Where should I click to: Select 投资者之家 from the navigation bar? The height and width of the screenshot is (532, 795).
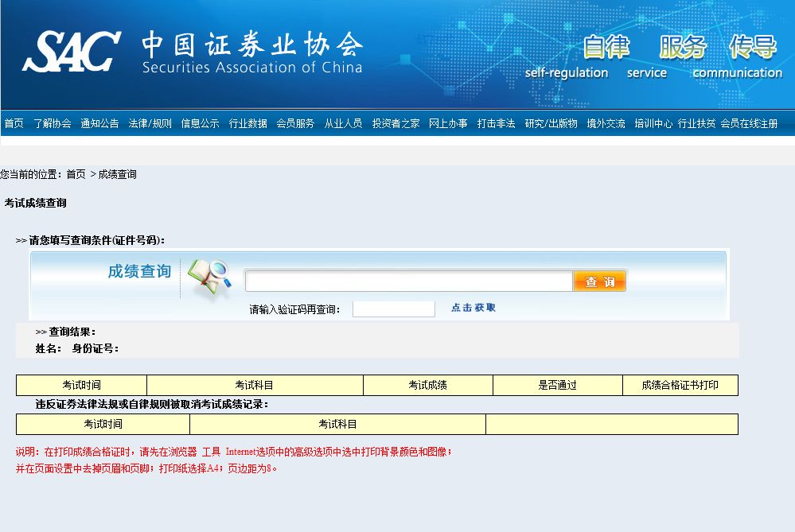(396, 123)
